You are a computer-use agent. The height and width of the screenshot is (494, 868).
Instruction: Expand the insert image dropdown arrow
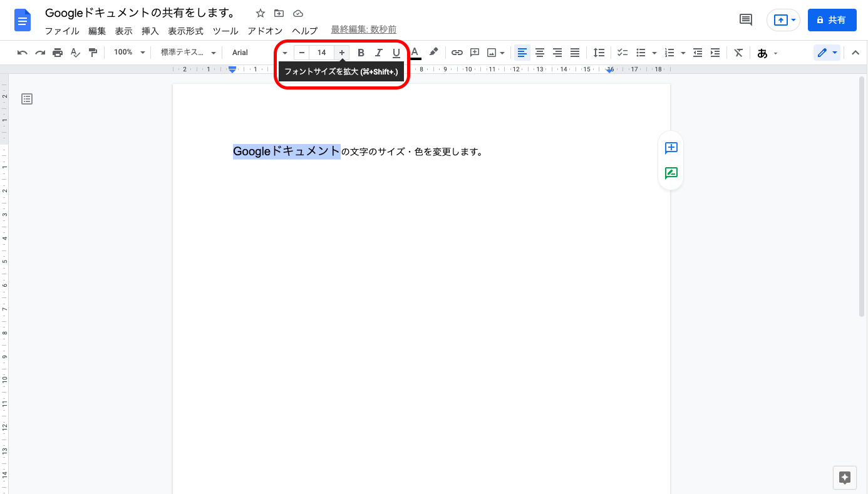click(x=502, y=53)
